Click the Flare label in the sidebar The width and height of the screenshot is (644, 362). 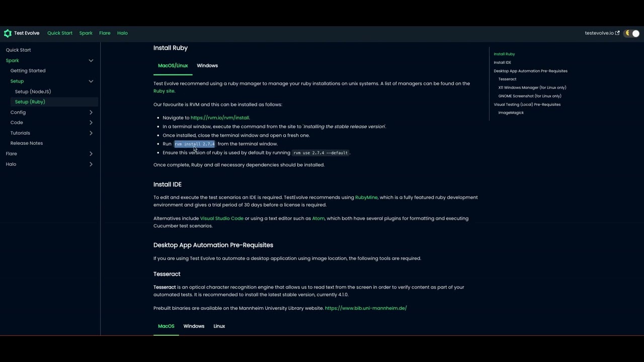(12, 153)
